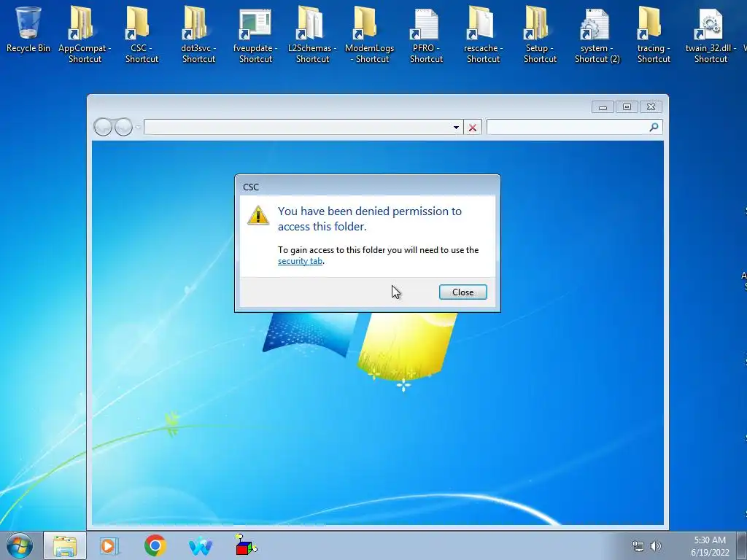Minimize the Explorer window
The width and height of the screenshot is (747, 560).
click(603, 107)
